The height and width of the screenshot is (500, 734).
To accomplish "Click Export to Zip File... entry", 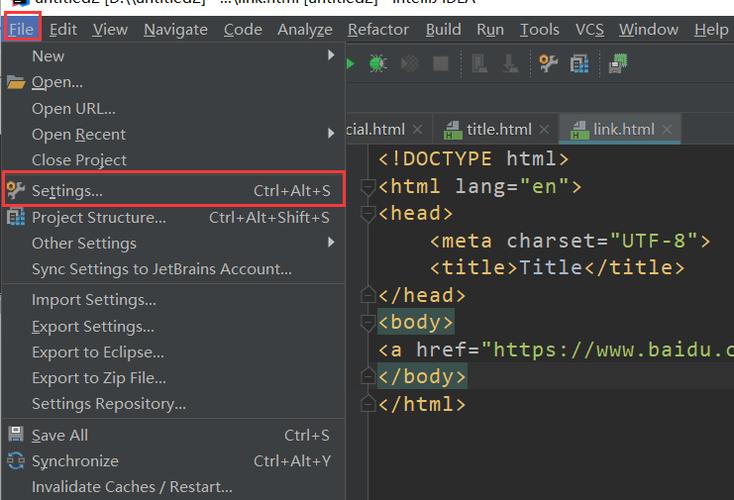I will pyautogui.click(x=99, y=378).
